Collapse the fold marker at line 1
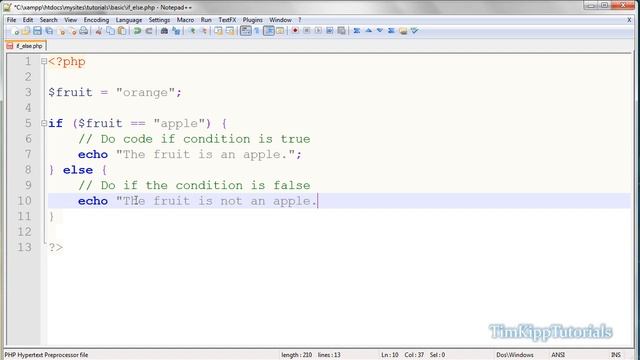Image resolution: width=640 pixels, height=360 pixels. click(x=44, y=62)
